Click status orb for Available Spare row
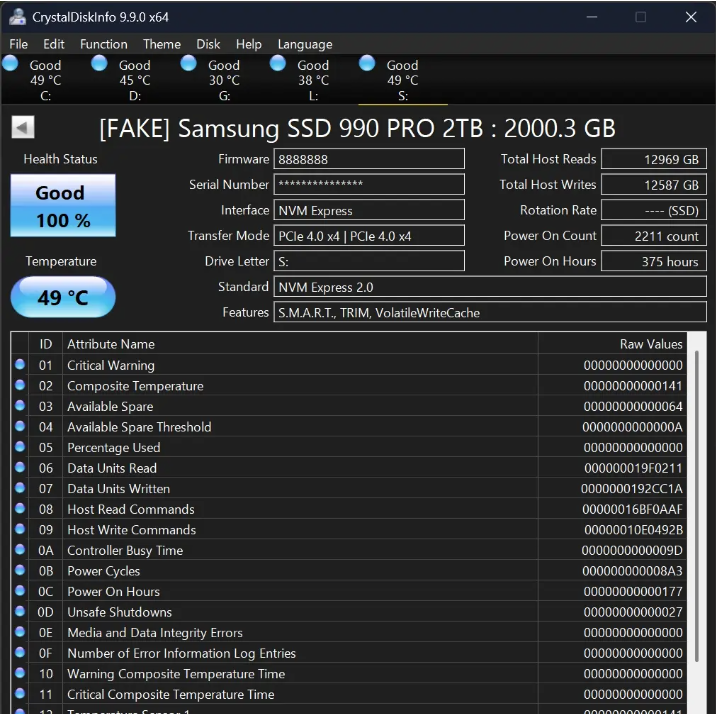This screenshot has width=716, height=714. click(20, 405)
